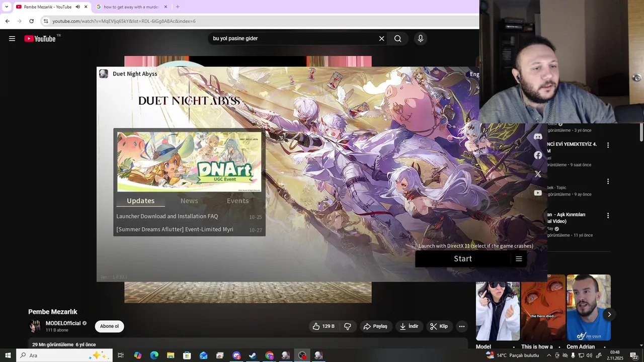
Task: Start voice search with the microphone icon
Action: (421, 39)
